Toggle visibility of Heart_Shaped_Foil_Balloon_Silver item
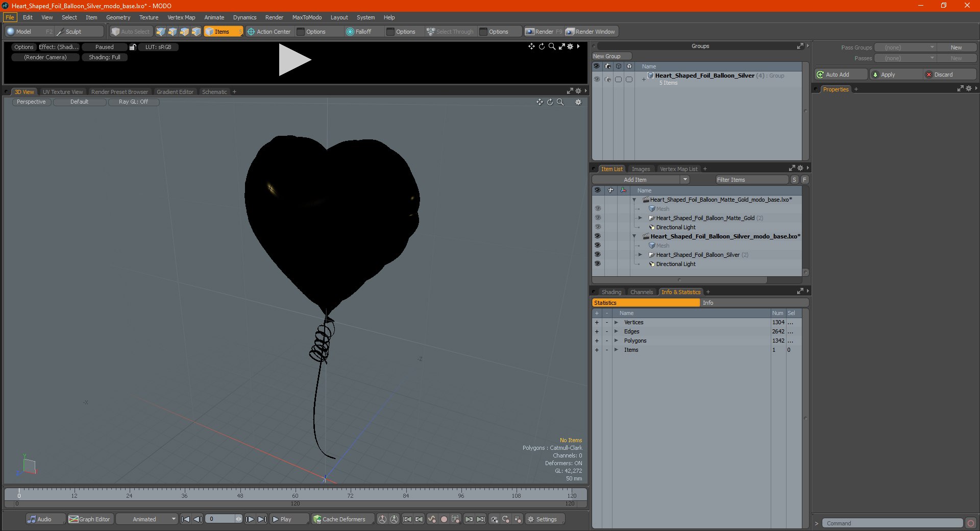Screen dimensions: 980x531 pos(597,255)
